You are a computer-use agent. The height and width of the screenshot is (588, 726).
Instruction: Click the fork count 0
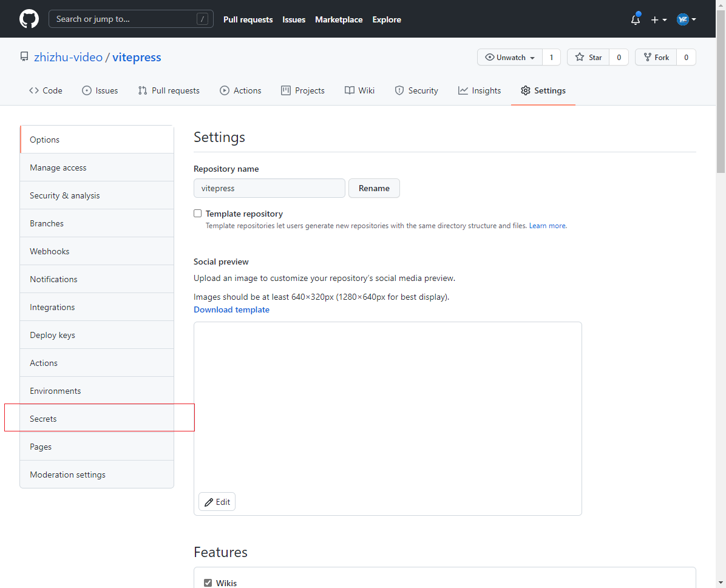coord(686,58)
